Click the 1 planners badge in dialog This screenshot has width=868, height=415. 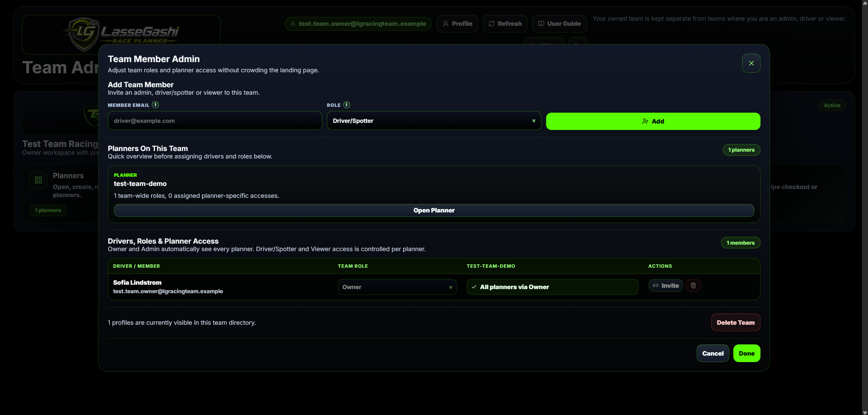(741, 150)
